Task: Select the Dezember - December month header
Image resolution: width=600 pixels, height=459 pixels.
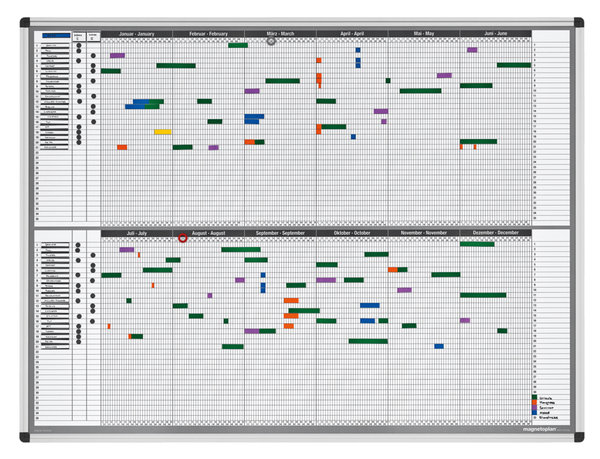Action: (495, 233)
